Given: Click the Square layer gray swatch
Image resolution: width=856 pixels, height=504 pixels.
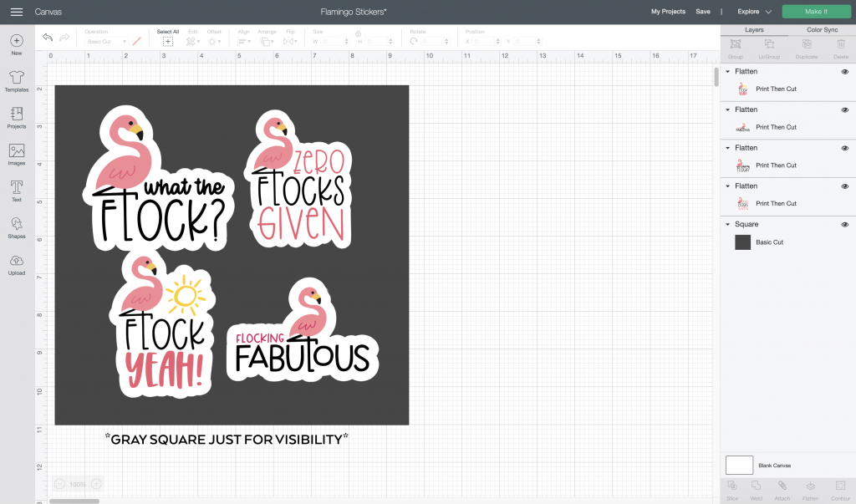Looking at the screenshot, I should 742,242.
